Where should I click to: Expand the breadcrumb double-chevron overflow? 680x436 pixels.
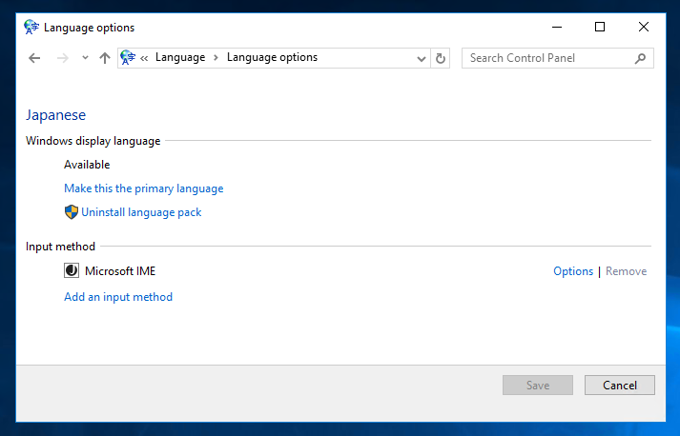click(144, 58)
